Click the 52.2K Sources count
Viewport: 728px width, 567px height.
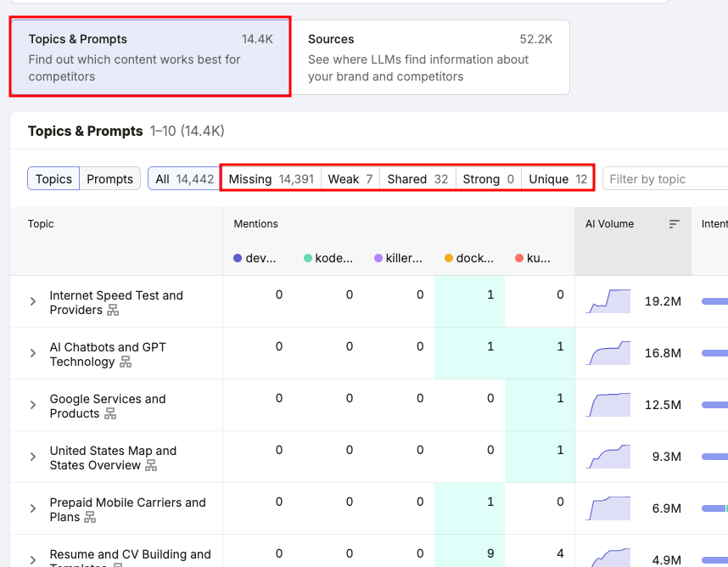pyautogui.click(x=535, y=40)
